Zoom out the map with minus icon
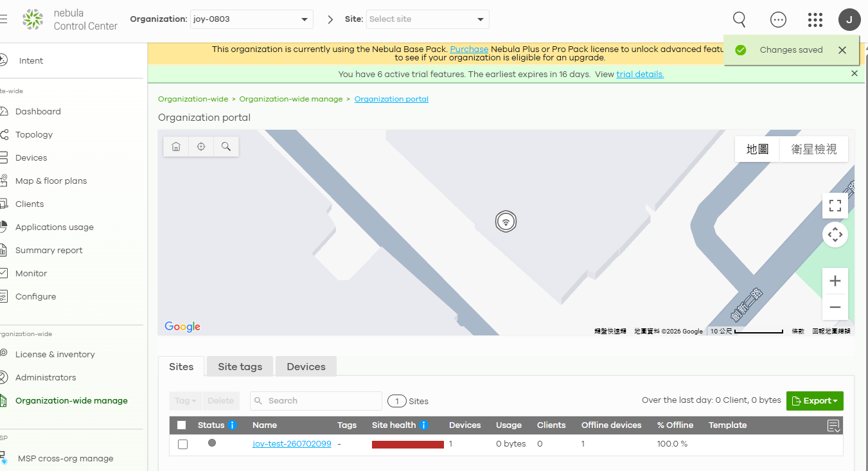Image resolution: width=868 pixels, height=471 pixels. point(835,307)
